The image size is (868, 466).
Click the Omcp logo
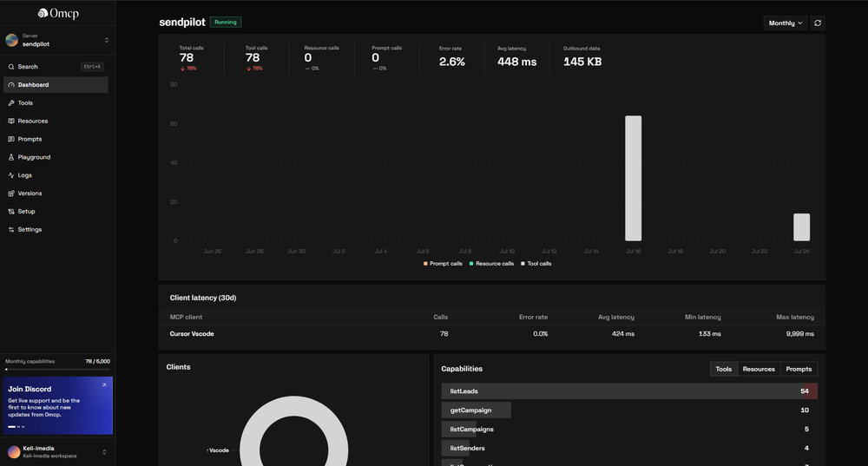[58, 13]
